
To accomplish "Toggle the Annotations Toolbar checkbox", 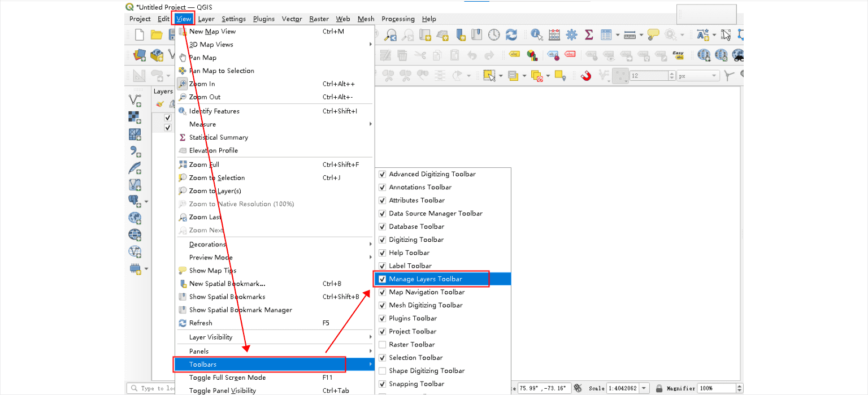I will 383,187.
